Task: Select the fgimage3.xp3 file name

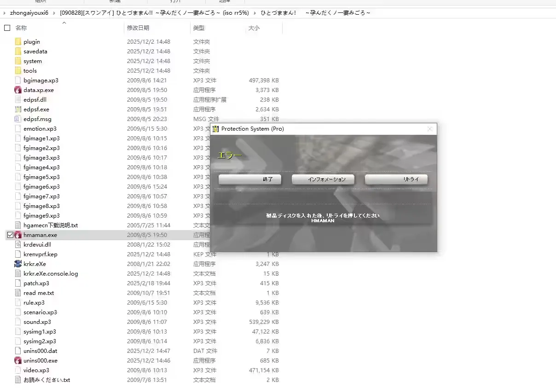Action: click(x=41, y=157)
